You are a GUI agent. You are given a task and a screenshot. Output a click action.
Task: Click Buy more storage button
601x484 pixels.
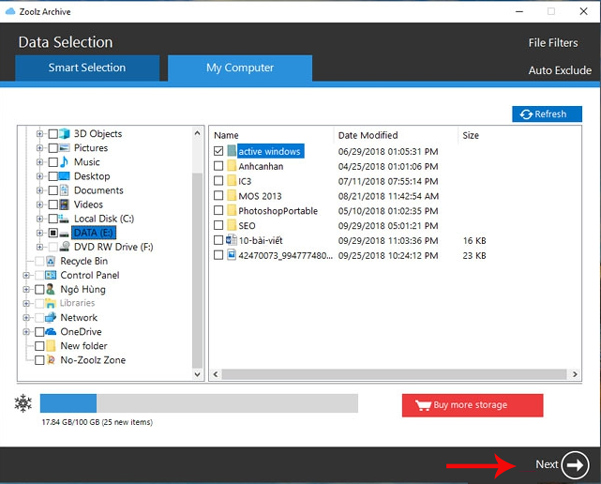472,405
